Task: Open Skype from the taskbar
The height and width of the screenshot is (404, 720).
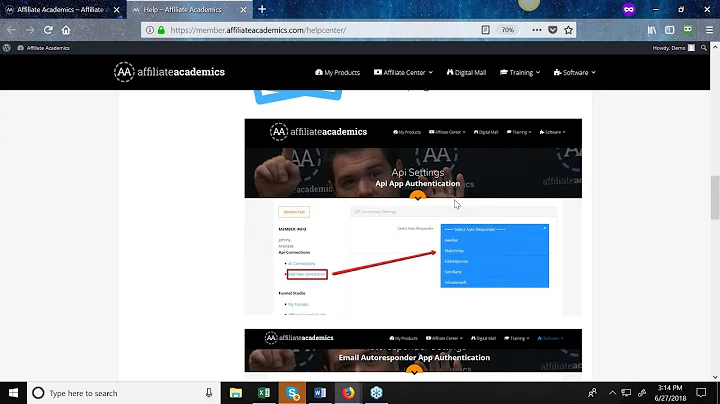Action: (x=292, y=393)
